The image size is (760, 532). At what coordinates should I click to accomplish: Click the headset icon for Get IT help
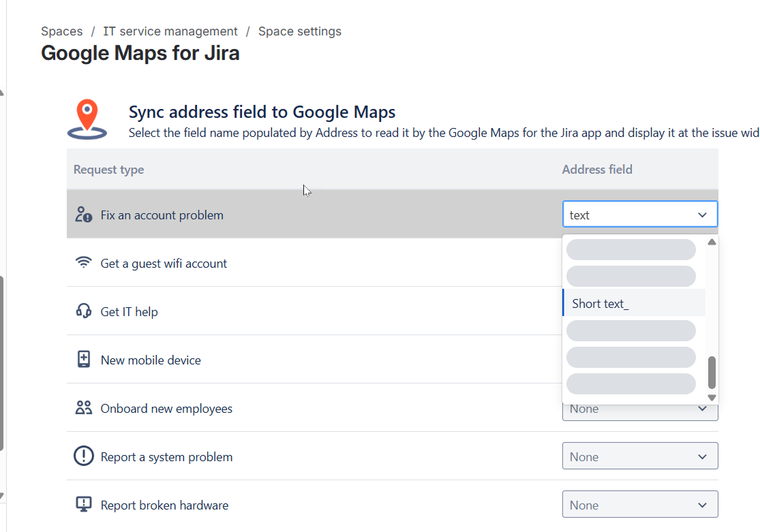(83, 311)
